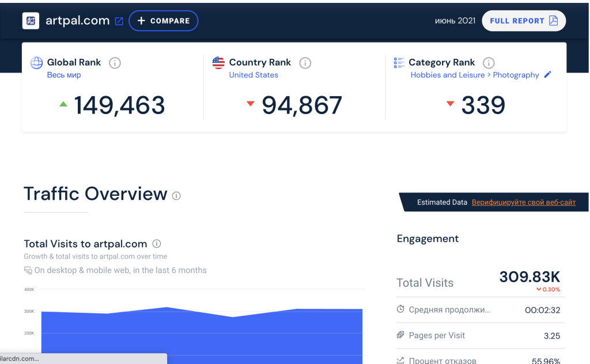Click the bounce rate icon
This screenshot has height=364, width=590.
click(400, 360)
